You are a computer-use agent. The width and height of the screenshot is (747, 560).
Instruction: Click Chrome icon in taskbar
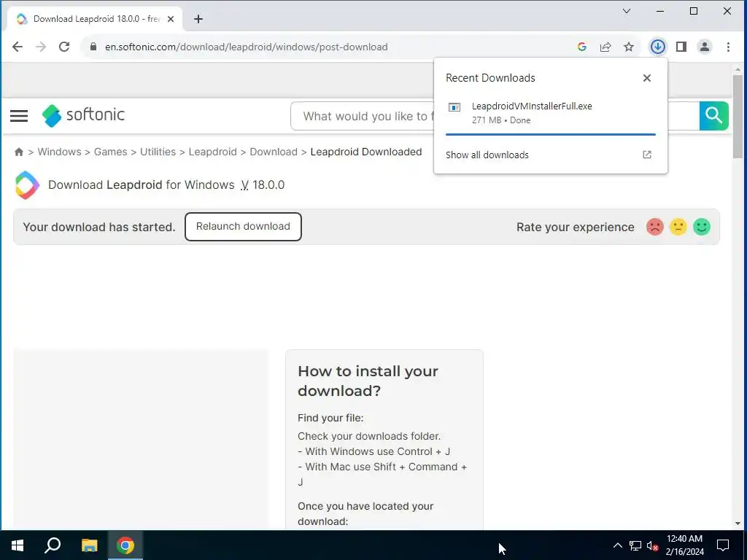pos(125,545)
